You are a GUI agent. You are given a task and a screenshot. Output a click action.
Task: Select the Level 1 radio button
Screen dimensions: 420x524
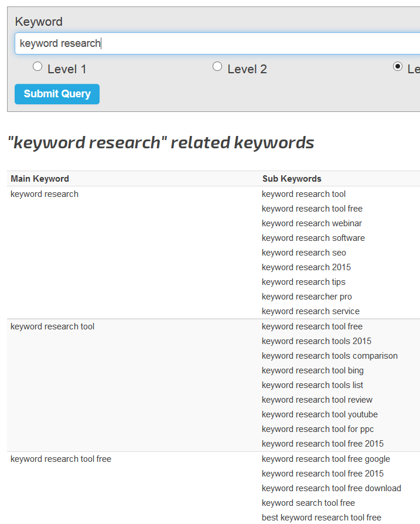[x=37, y=66]
